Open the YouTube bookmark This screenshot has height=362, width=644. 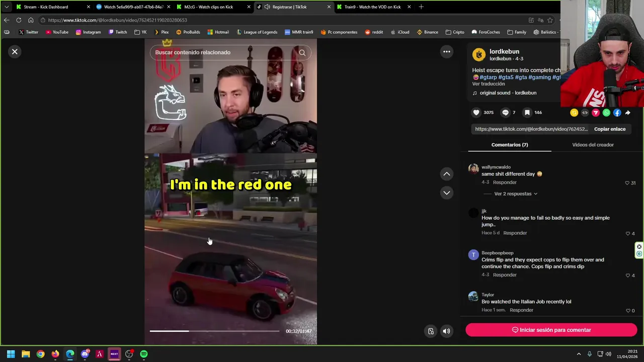(x=57, y=32)
